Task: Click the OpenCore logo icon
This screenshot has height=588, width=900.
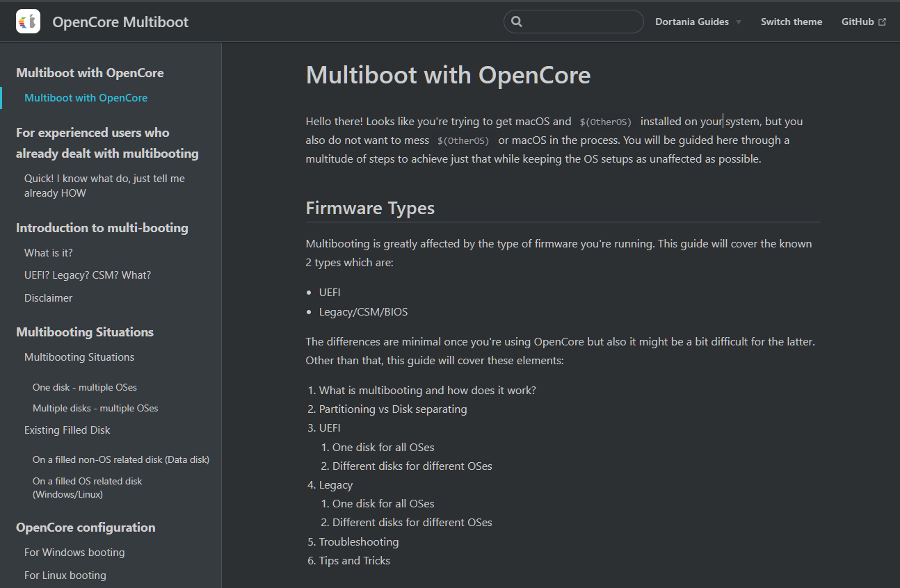Action: point(28,22)
